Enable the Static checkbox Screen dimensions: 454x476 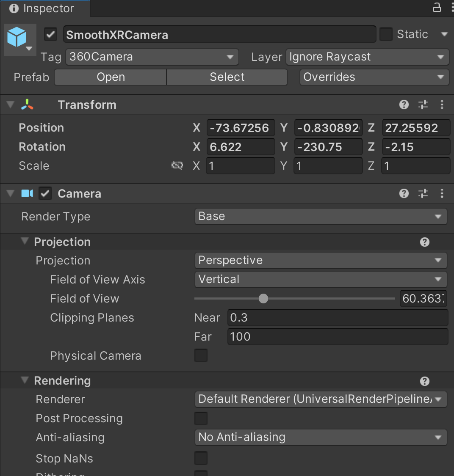click(386, 34)
